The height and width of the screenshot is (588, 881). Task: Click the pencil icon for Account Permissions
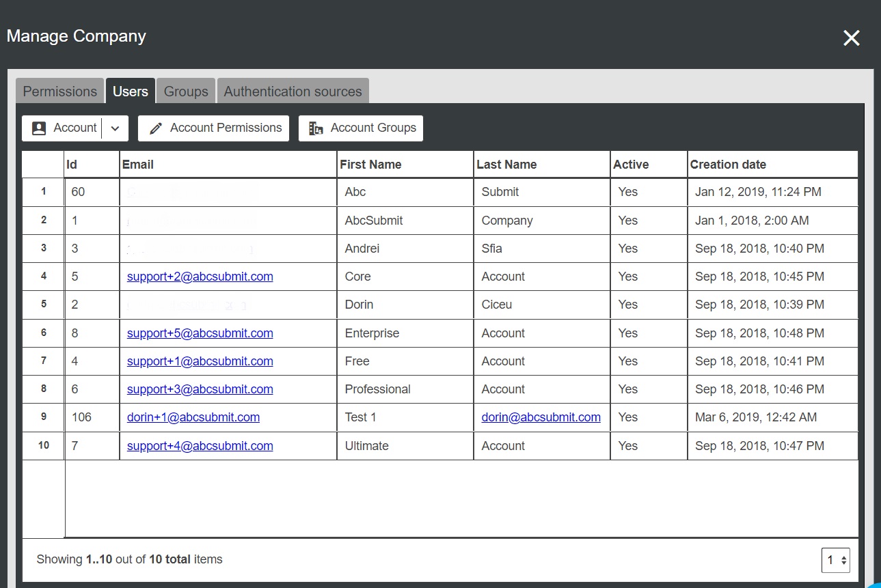[156, 128]
